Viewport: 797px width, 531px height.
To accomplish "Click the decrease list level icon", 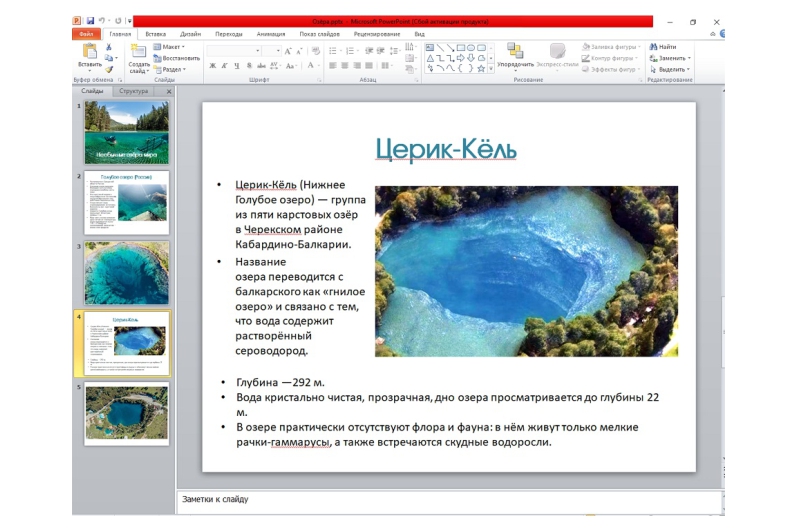I will [x=369, y=51].
